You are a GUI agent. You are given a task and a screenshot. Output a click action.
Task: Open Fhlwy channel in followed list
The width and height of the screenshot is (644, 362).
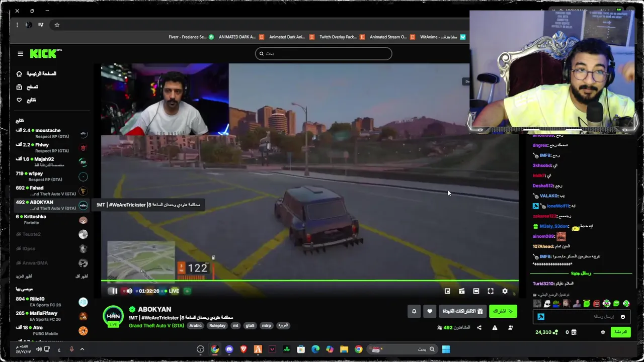(52, 148)
